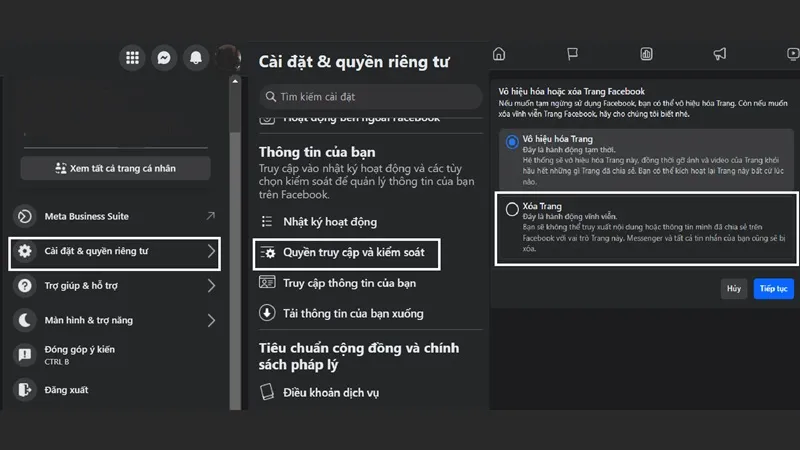Click the Nhật ký hoạt động list icon
This screenshot has width=800, height=450.
(x=267, y=221)
